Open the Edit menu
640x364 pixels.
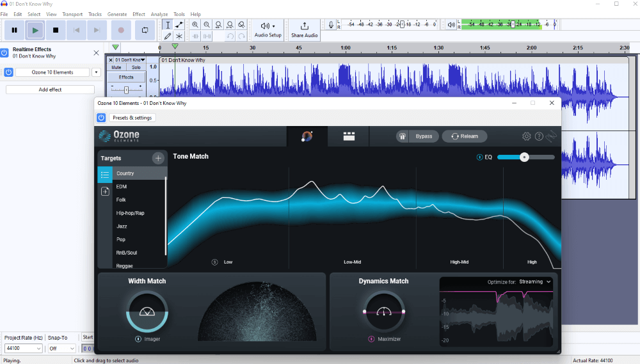(17, 14)
